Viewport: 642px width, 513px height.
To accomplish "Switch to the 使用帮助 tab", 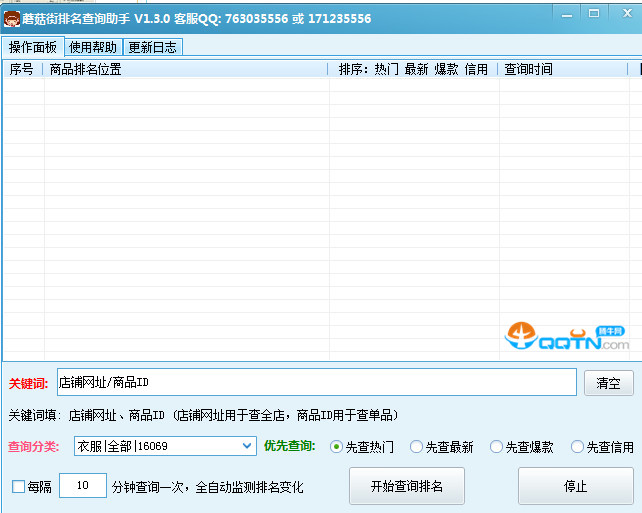I will pos(93,47).
